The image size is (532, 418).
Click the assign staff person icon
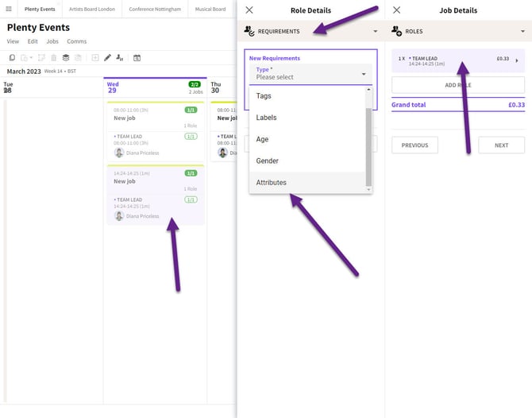120,58
